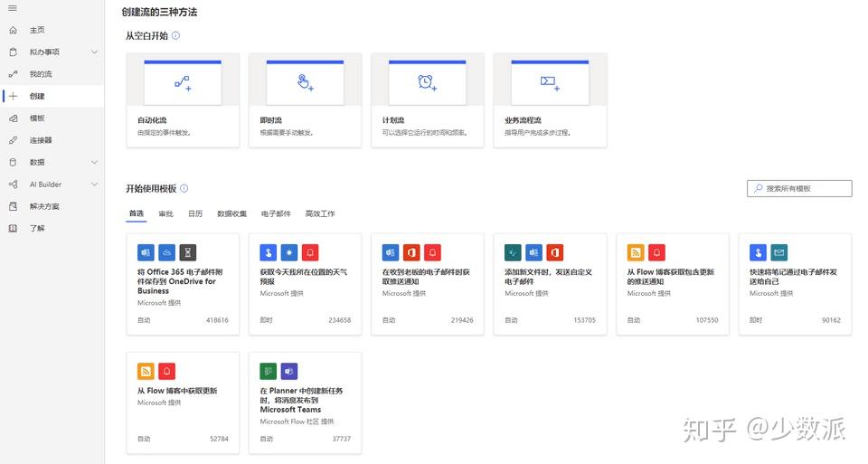This screenshot has height=464, width=868.
Task: Open the 添加新文件时，发送自定义电子邮件 template
Action: click(551, 284)
